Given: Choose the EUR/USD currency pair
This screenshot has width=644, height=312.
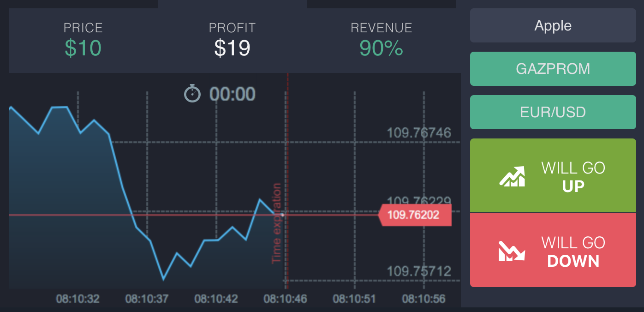Looking at the screenshot, I should pyautogui.click(x=553, y=112).
